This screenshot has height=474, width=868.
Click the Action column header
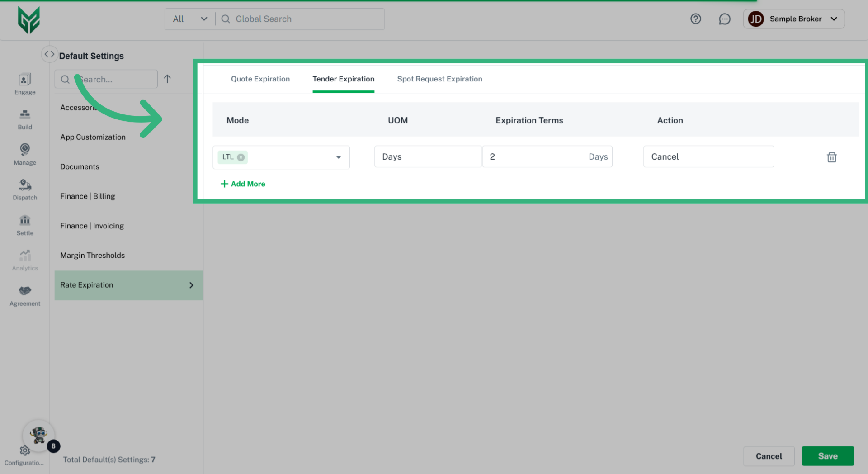coord(670,120)
